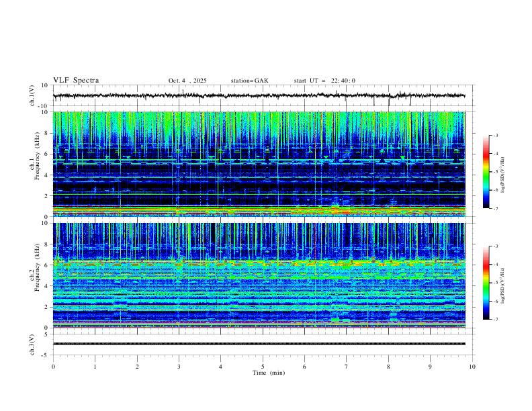Click the ch.1 spectrogram color scale bar
This screenshot has height=411, width=532.
[x=486, y=172]
